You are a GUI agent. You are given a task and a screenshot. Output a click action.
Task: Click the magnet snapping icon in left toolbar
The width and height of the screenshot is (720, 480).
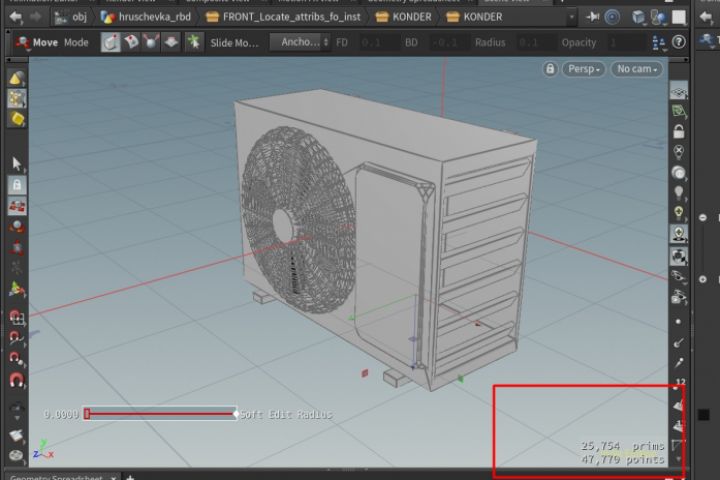(17, 380)
